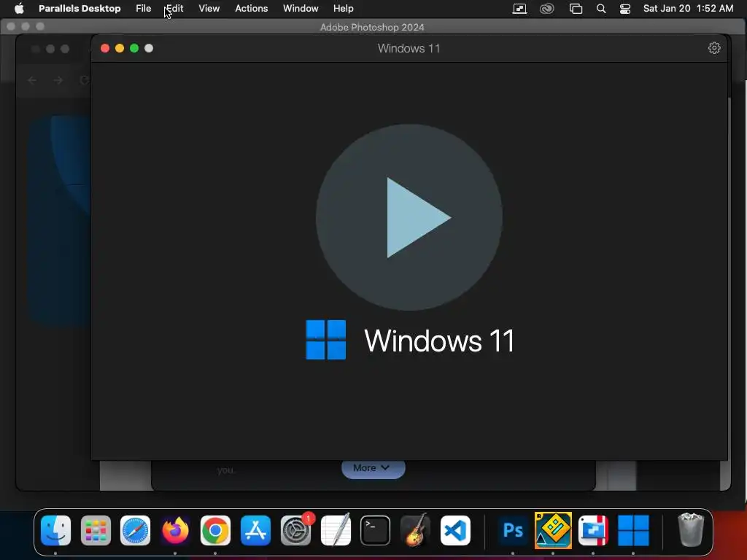Open App Store from the Dock

(x=255, y=531)
